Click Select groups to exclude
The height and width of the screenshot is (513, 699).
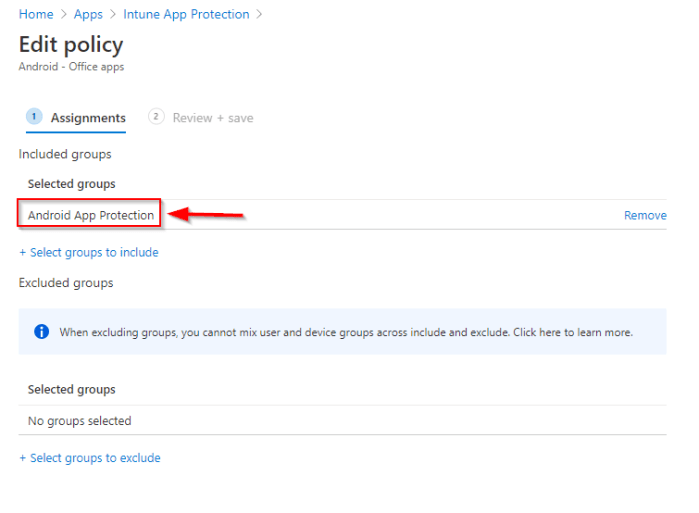pos(89,458)
